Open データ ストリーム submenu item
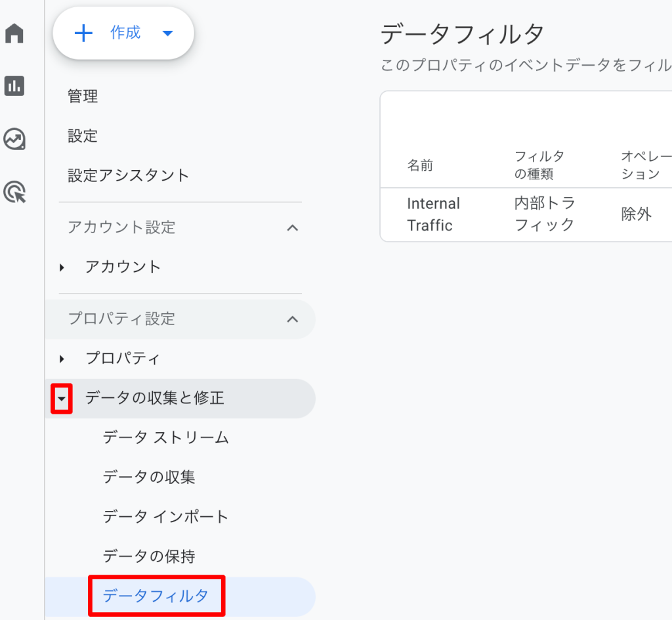The height and width of the screenshot is (620, 672). click(165, 438)
